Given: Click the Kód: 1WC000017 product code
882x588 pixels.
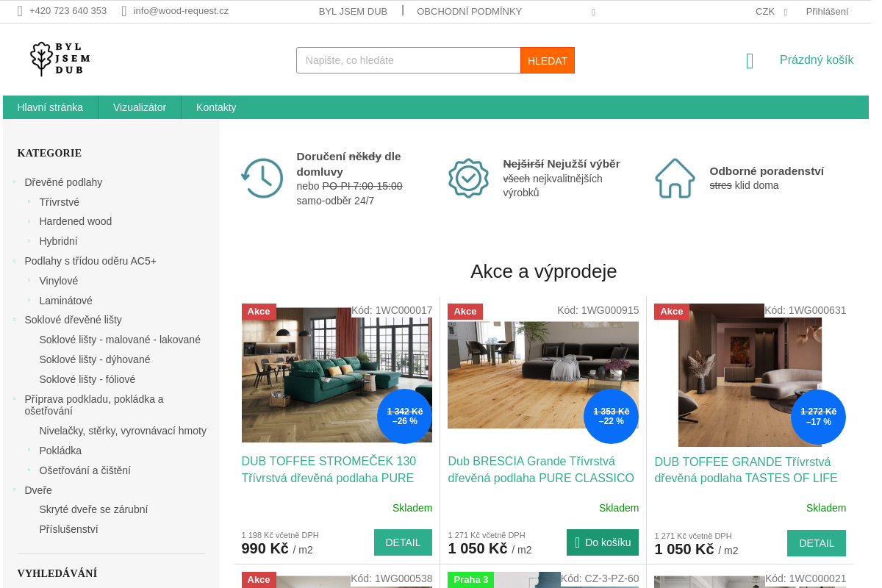Looking at the screenshot, I should point(392,310).
